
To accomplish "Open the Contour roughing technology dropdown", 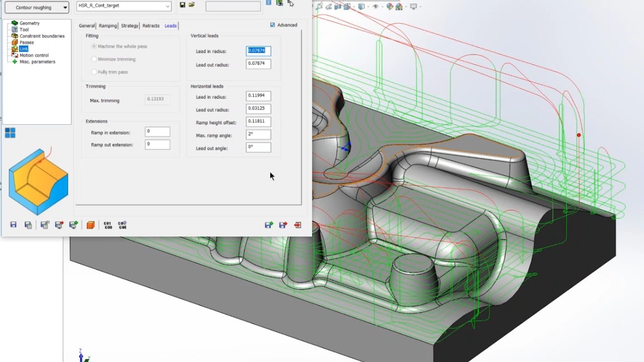I will (37, 8).
